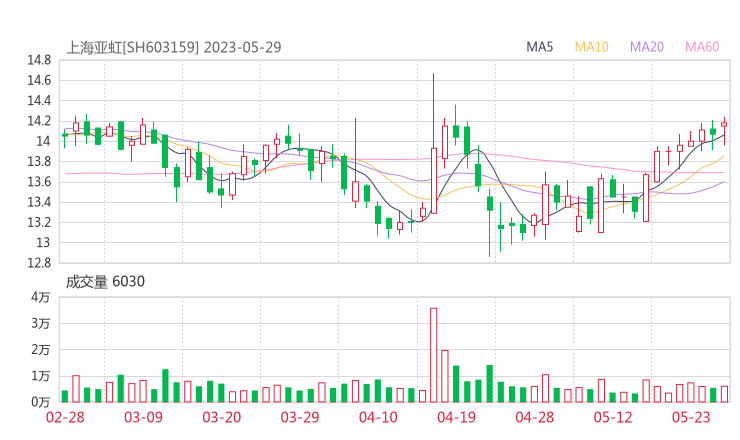The width and height of the screenshot is (740, 440).
Task: Click the 12.8 price axis label
Action: (39, 263)
